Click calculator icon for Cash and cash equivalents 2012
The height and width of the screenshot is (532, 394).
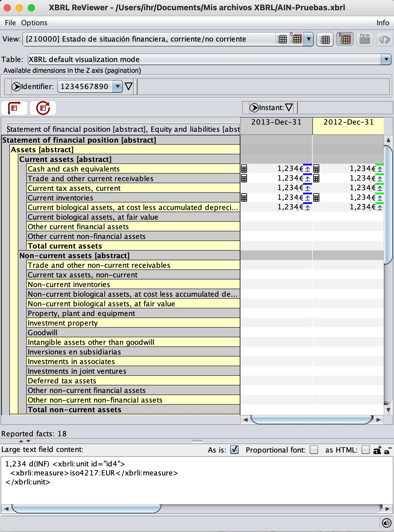(316, 169)
